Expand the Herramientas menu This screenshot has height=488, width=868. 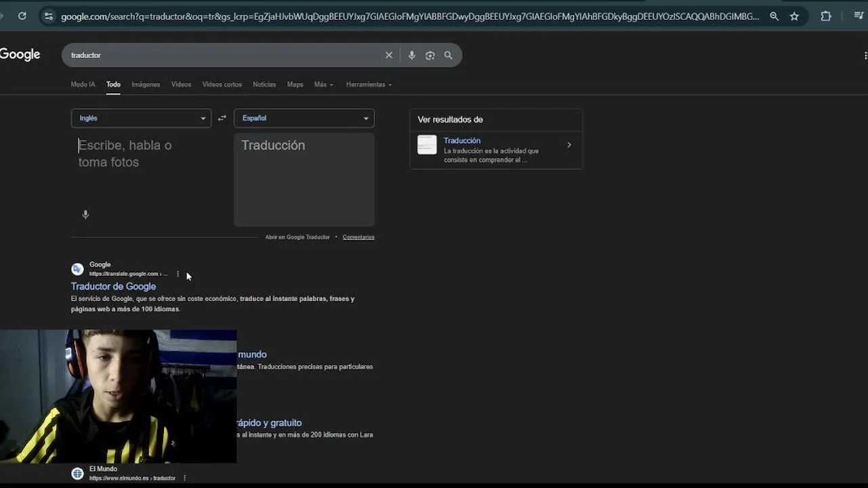[369, 85]
